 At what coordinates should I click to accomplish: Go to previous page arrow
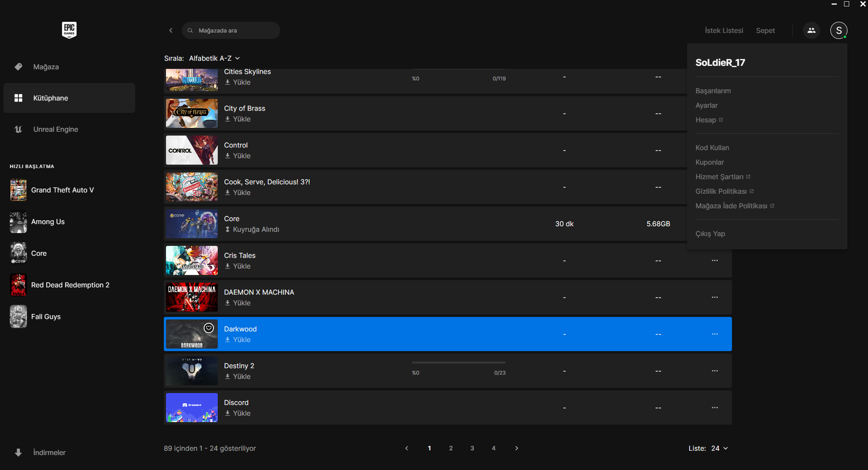point(407,448)
